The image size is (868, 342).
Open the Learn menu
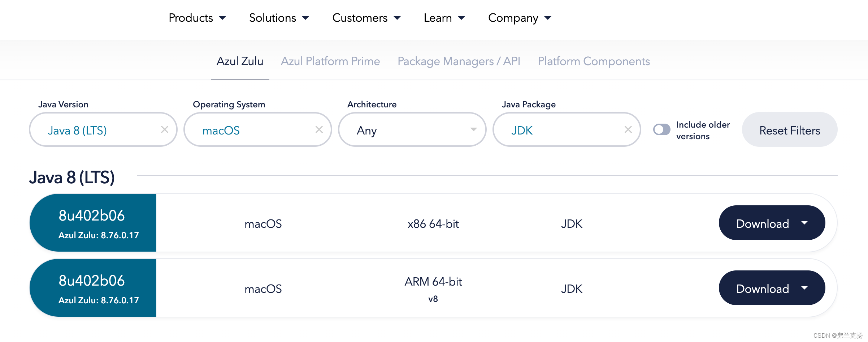point(444,18)
